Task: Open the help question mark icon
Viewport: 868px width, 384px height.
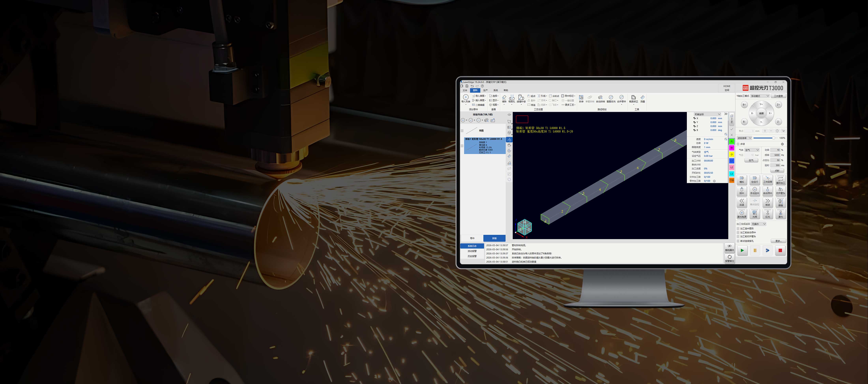Action: coord(482,86)
